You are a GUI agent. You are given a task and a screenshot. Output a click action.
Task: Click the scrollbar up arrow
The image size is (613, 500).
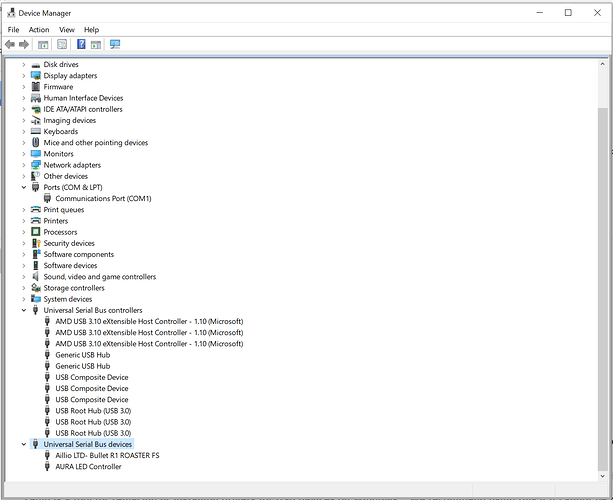[602, 64]
